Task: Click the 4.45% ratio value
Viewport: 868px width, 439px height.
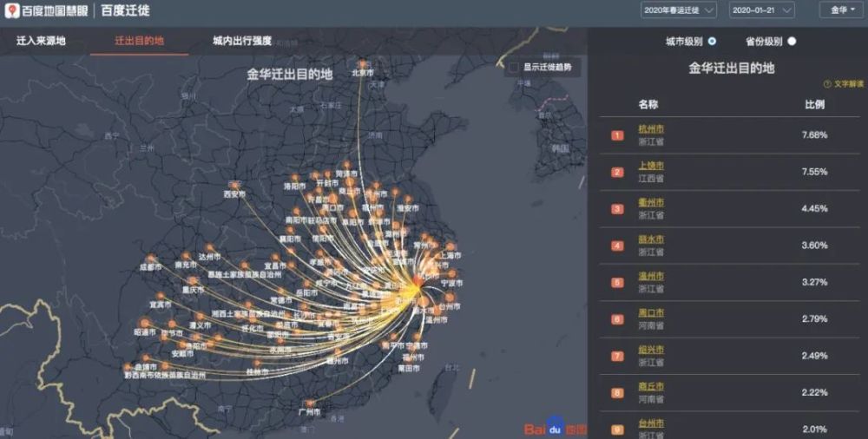Action: pyautogui.click(x=814, y=209)
